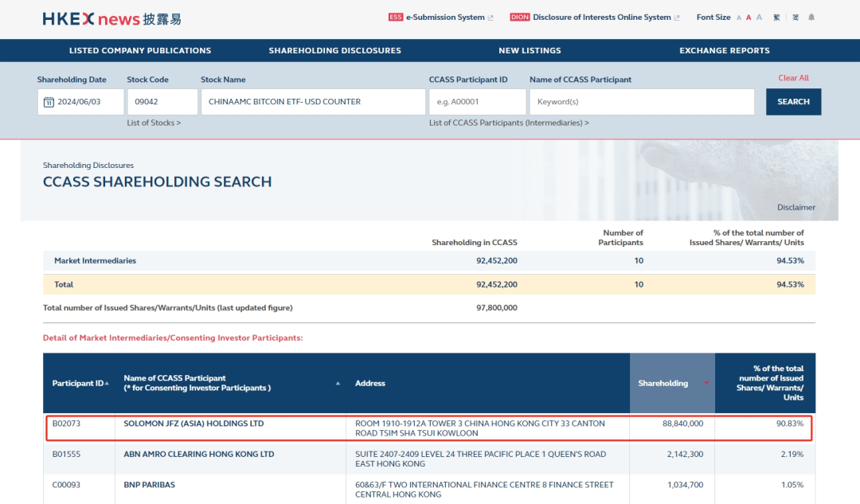Sort by Name of CCASS Participant arrow
Viewport: 860px width, 504px height.
338,383
